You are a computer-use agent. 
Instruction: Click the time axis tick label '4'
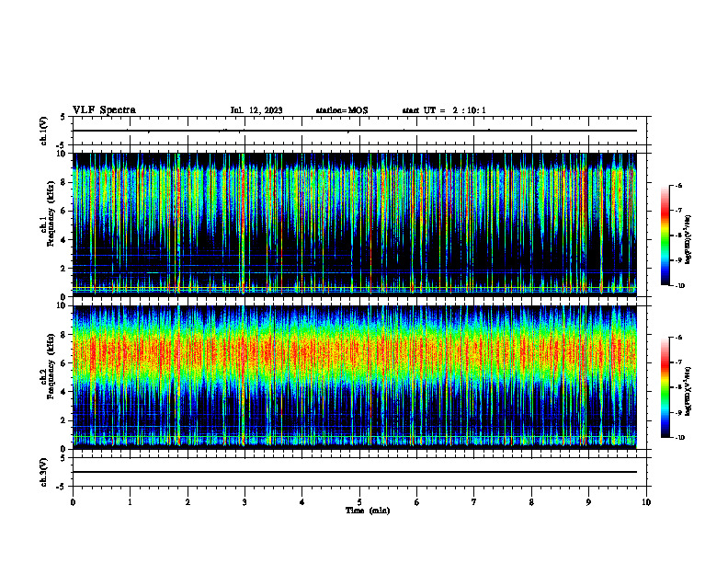(302, 502)
